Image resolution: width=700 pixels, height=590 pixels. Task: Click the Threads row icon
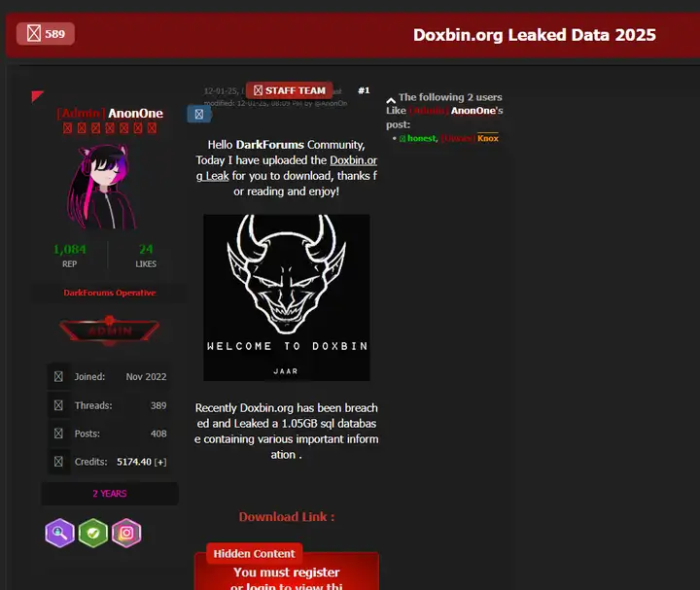pos(58,405)
